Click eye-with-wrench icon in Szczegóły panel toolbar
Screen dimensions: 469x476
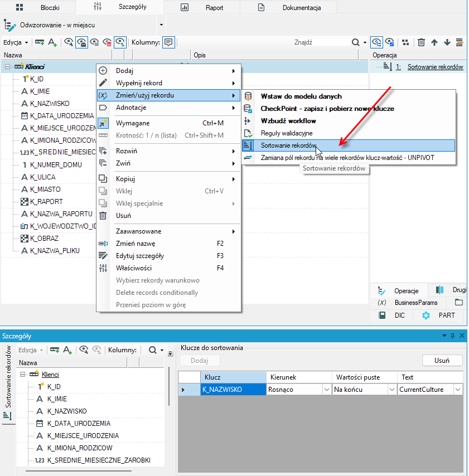coord(84,349)
